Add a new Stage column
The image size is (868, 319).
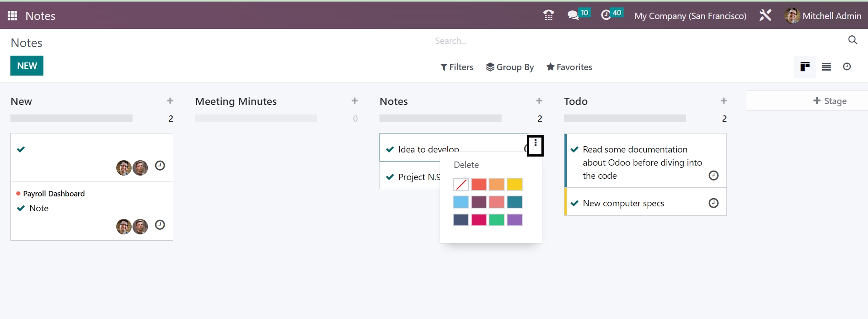tap(830, 101)
